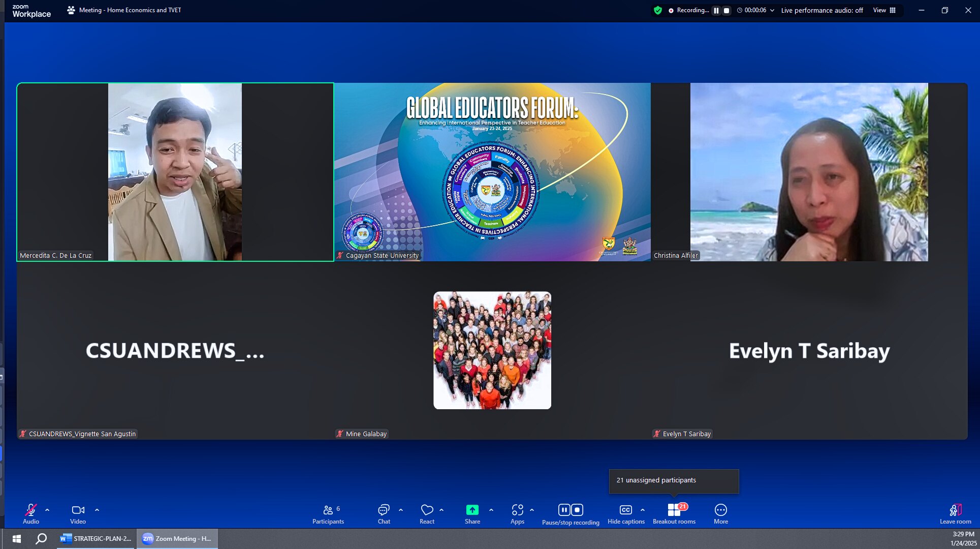The height and width of the screenshot is (549, 980).
Task: Pause recording from bottom toolbar
Action: click(x=564, y=509)
